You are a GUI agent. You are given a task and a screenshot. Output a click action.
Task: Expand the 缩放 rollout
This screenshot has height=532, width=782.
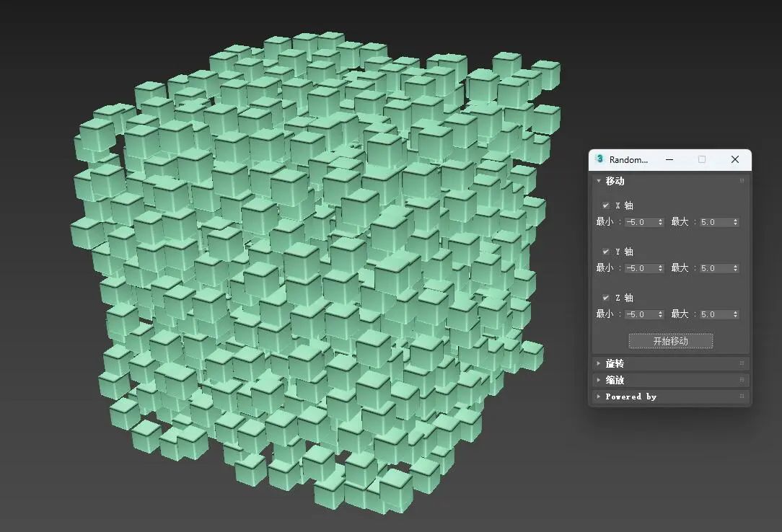[x=599, y=380]
